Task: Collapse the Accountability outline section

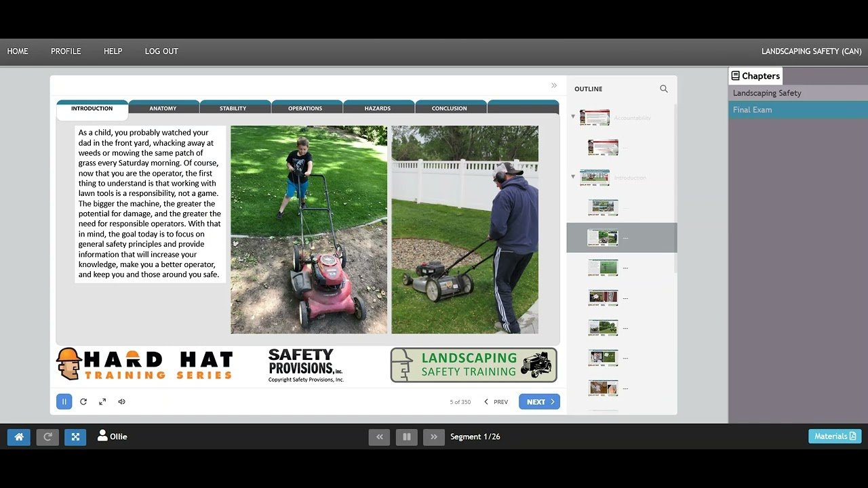Action: click(573, 117)
